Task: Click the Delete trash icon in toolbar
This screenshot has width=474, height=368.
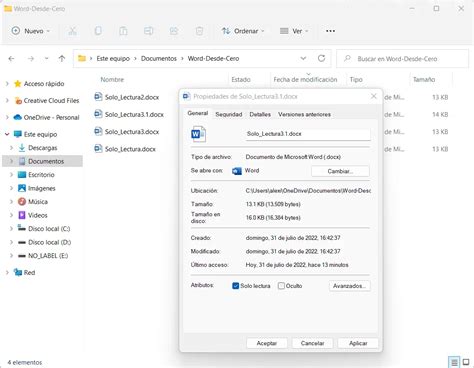Action: 199,31
